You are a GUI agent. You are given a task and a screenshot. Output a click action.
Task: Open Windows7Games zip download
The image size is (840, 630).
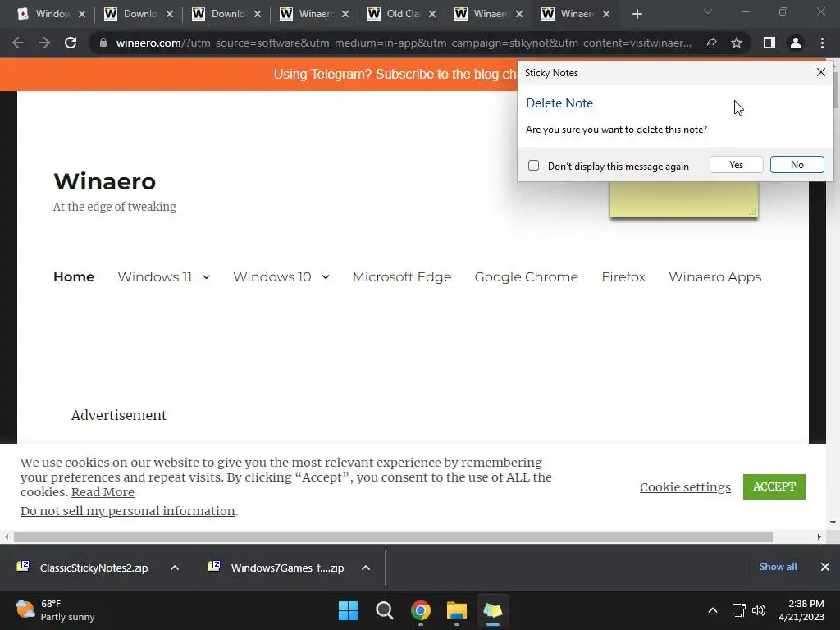point(277,568)
